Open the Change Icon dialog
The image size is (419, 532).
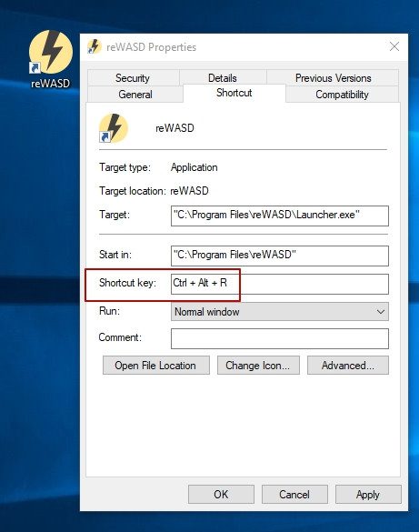point(258,366)
